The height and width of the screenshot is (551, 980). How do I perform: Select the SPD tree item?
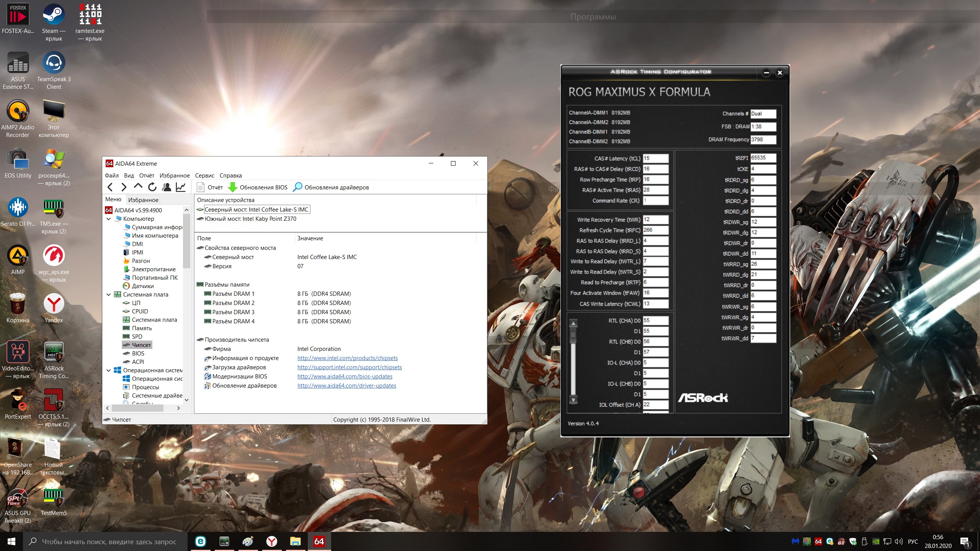coord(137,337)
